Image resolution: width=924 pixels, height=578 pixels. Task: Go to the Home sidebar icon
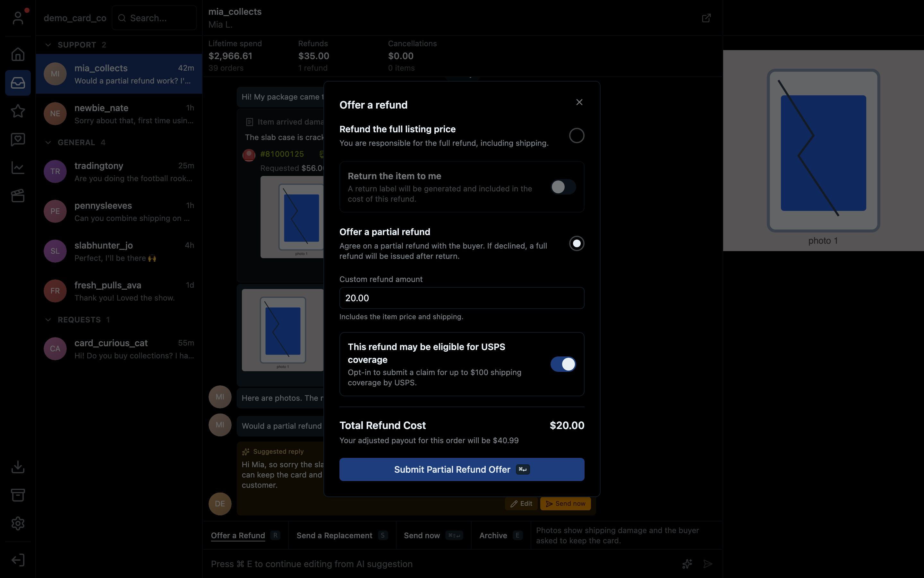18,54
